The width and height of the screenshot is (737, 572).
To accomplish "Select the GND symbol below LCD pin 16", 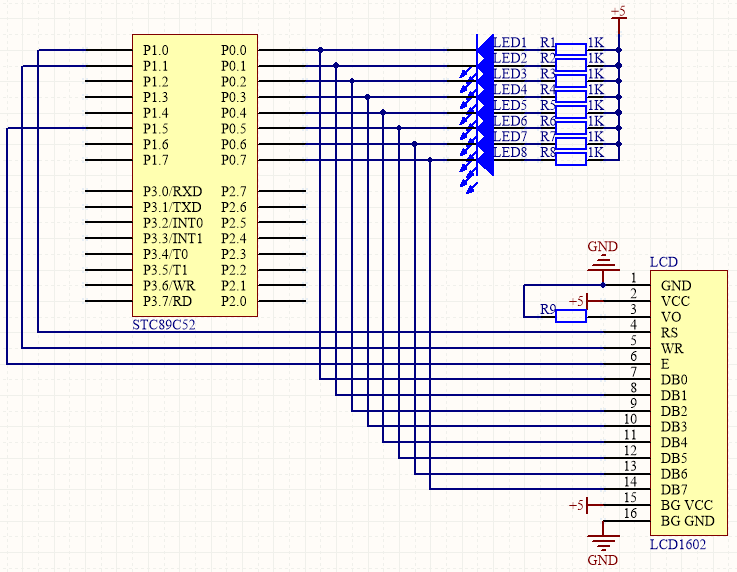I will [x=603, y=545].
